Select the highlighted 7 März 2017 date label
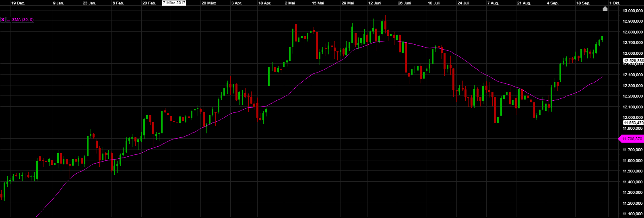The height and width of the screenshot is (218, 644). pos(174,3)
